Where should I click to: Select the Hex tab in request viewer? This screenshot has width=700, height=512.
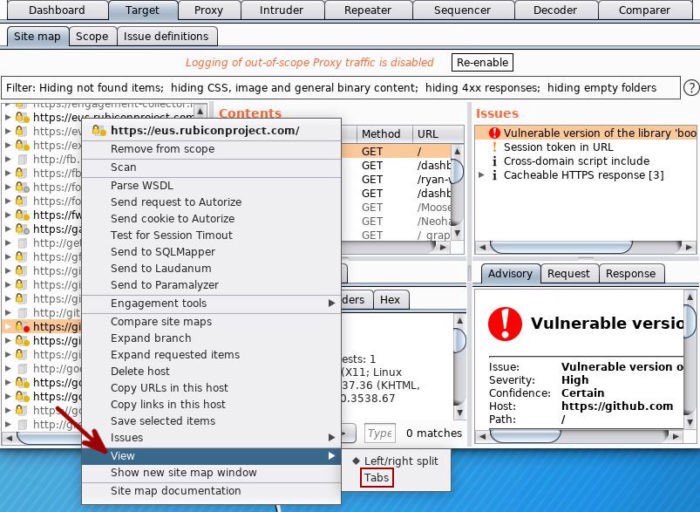[390, 300]
